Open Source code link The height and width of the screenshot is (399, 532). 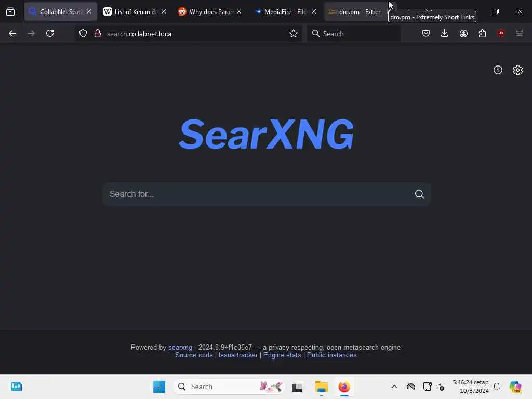[194, 355]
